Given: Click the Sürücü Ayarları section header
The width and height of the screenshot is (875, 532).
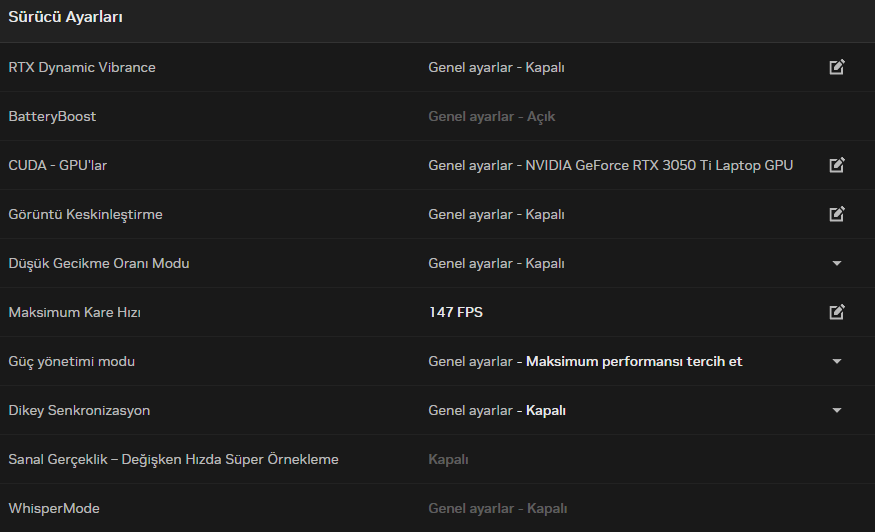Looking at the screenshot, I should point(66,17).
